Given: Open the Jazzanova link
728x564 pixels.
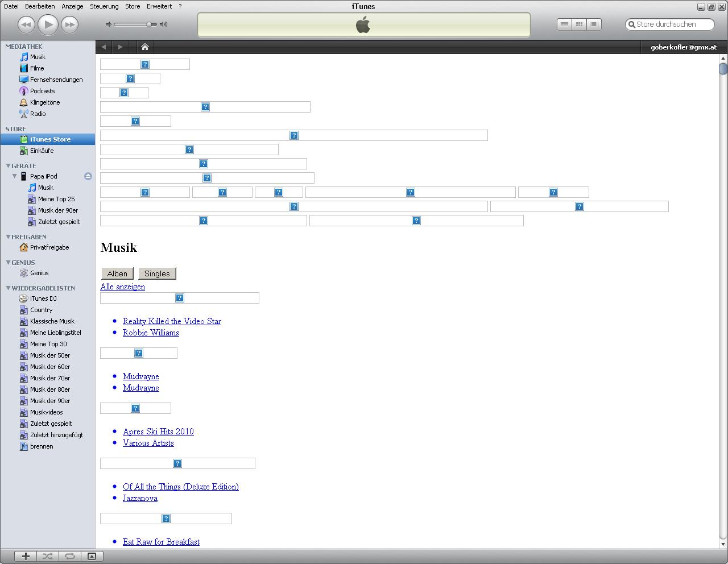Looking at the screenshot, I should pyautogui.click(x=140, y=498).
